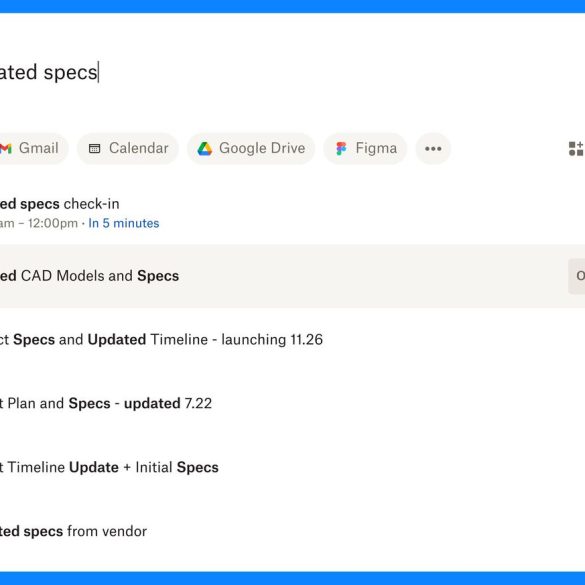Filter results by Calendar

(x=128, y=148)
